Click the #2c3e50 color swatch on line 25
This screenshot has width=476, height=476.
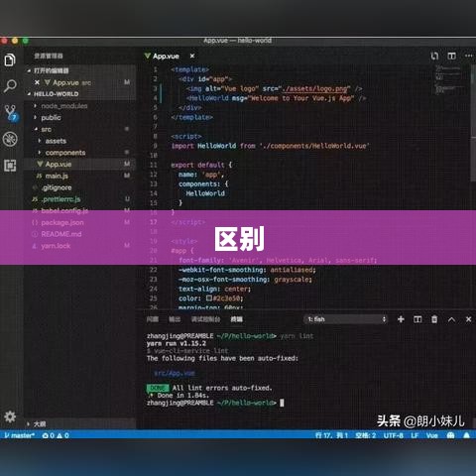click(x=209, y=297)
